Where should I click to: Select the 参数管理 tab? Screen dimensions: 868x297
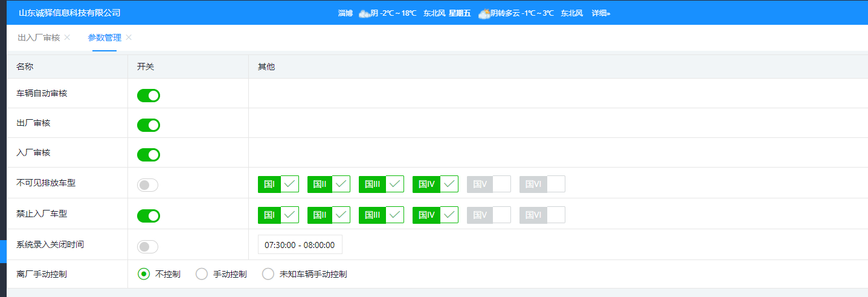pyautogui.click(x=104, y=38)
